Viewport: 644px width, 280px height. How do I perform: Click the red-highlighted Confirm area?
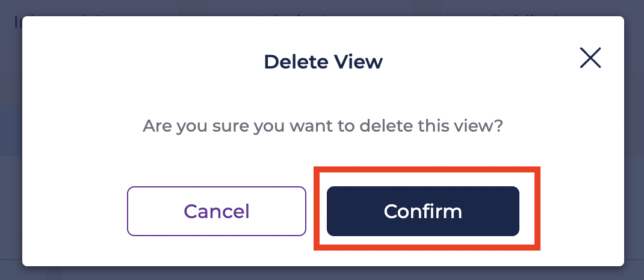coord(427,208)
